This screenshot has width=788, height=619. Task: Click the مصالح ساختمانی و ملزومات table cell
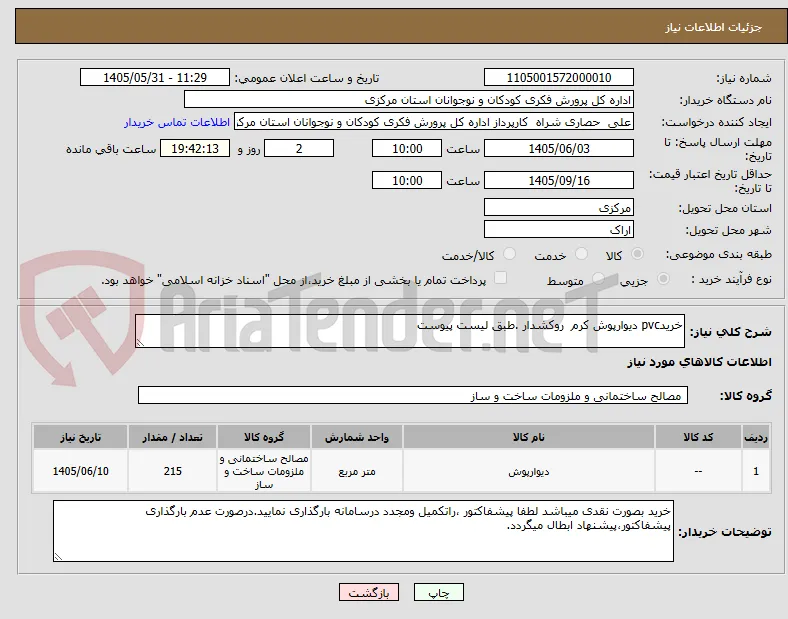tap(264, 471)
